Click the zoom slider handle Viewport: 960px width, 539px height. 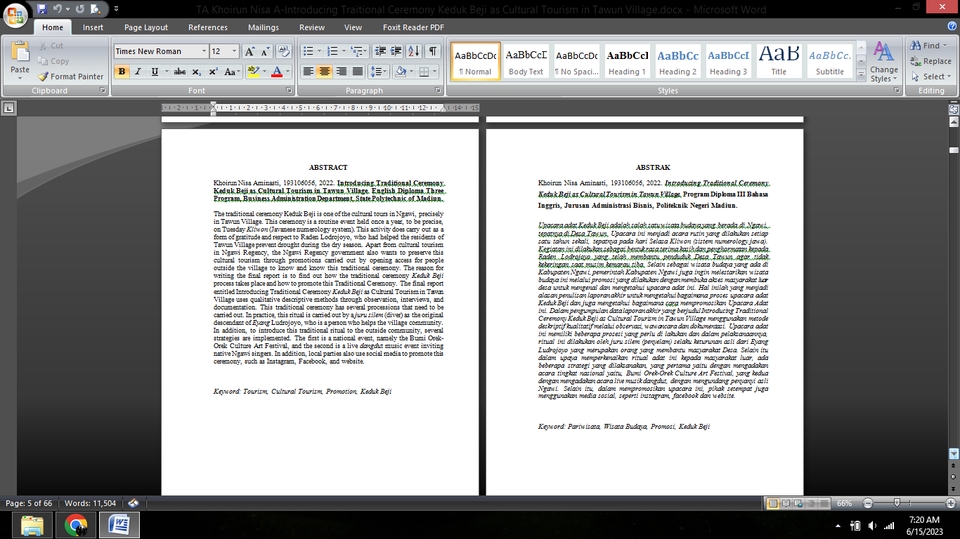coord(897,503)
